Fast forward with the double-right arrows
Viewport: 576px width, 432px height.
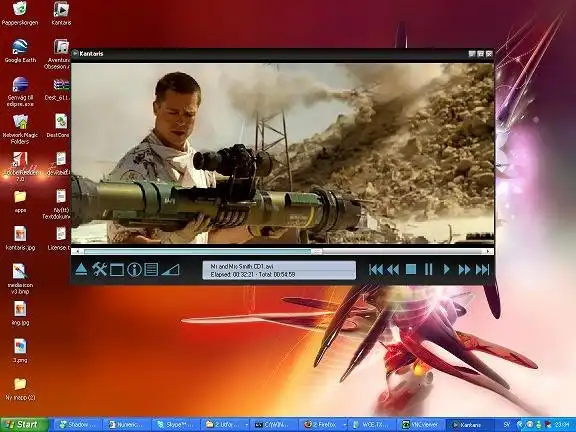coord(464,270)
